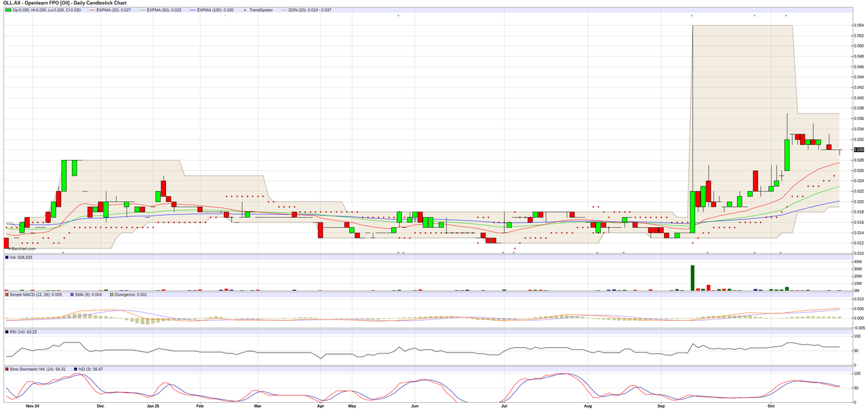This screenshot has height=417, width=868.
Task: Click the orange Simple MACD color swatch
Action: (x=7, y=295)
